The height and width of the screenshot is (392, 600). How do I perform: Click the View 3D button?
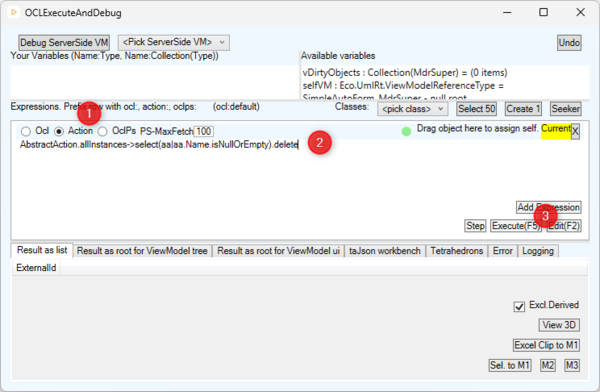pos(559,325)
